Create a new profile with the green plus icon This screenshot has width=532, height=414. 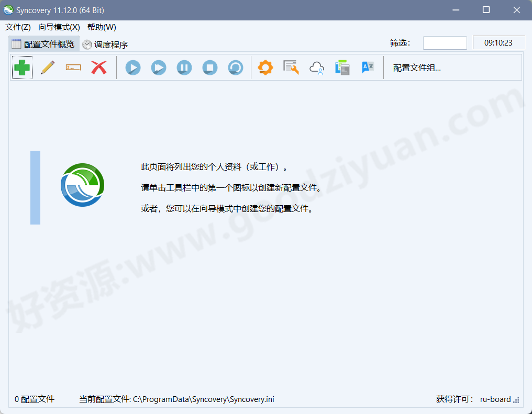tap(22, 68)
